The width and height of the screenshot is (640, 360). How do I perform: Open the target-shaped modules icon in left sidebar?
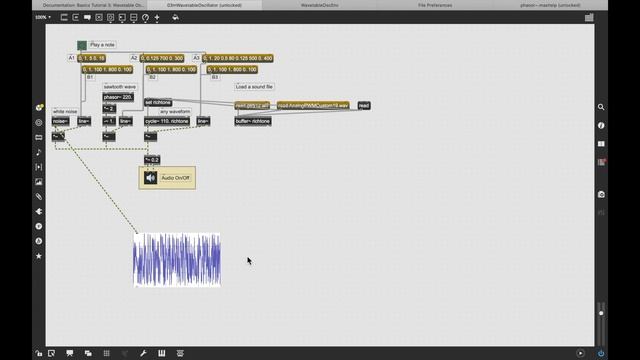[x=39, y=122]
